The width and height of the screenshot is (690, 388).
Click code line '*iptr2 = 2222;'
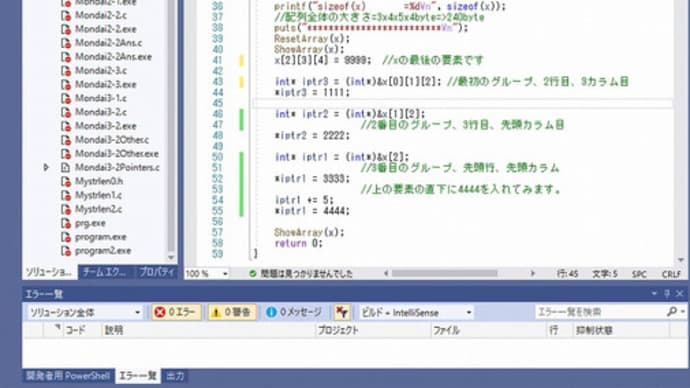pos(312,135)
